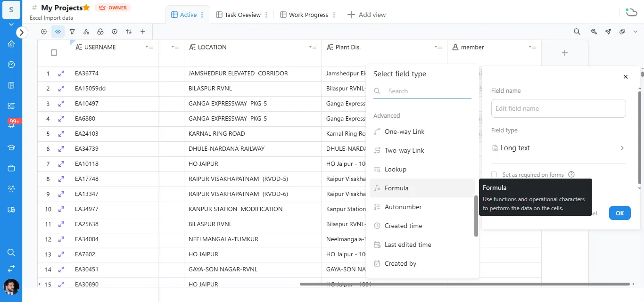The height and width of the screenshot is (302, 644).
Task: Select Formula field type
Action: pos(422,188)
